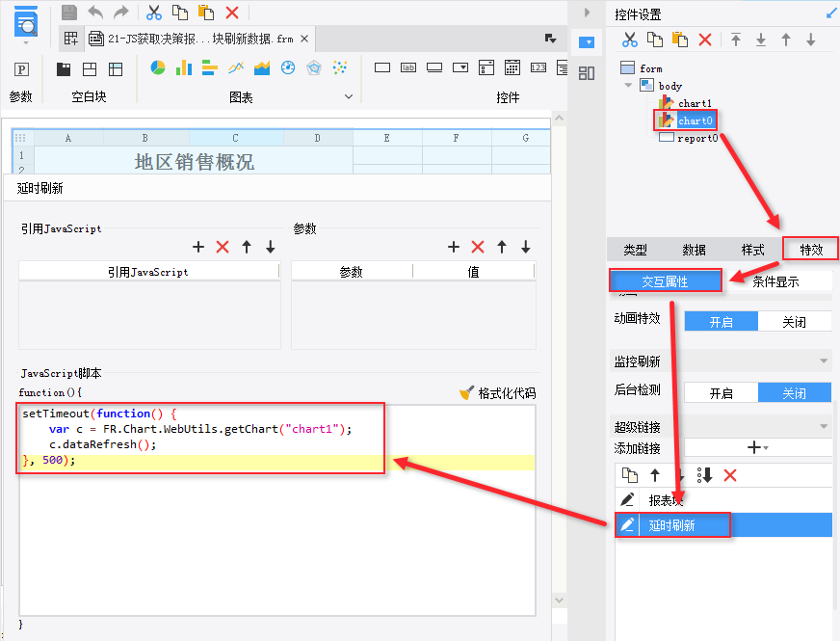Switch to the 特效 tab
Image resolution: width=840 pixels, height=641 pixels.
(x=811, y=250)
